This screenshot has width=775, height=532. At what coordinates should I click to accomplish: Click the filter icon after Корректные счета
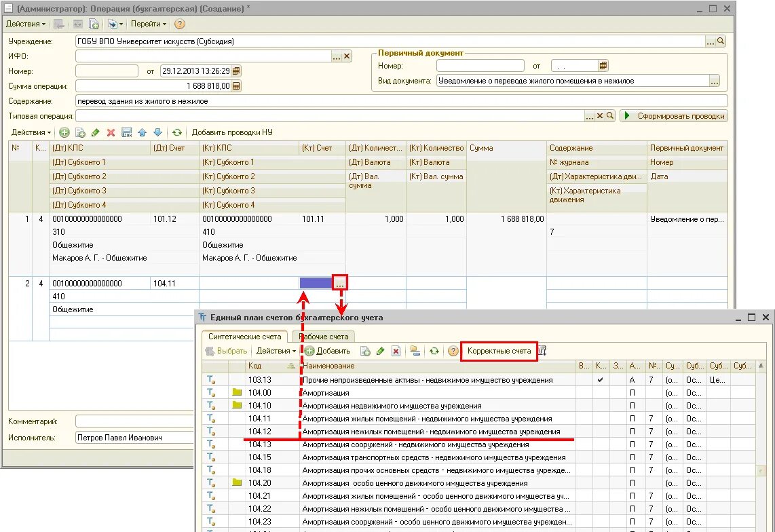(x=542, y=351)
